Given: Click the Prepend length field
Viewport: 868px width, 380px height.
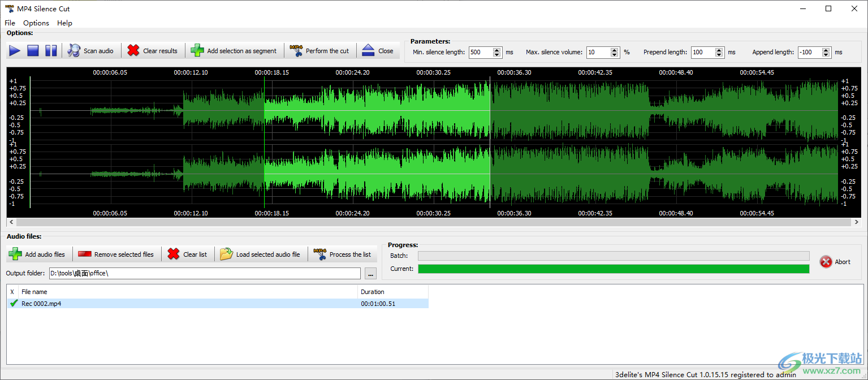Looking at the screenshot, I should pyautogui.click(x=703, y=52).
